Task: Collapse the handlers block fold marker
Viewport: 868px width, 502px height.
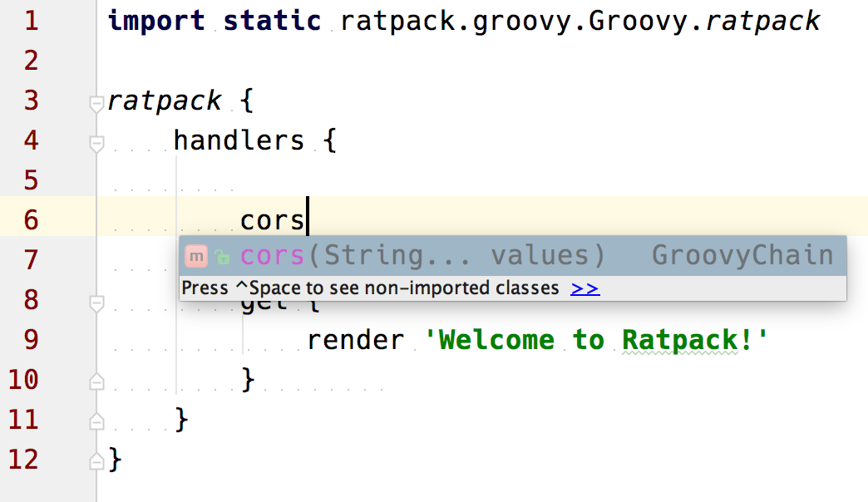Action: tap(96, 144)
